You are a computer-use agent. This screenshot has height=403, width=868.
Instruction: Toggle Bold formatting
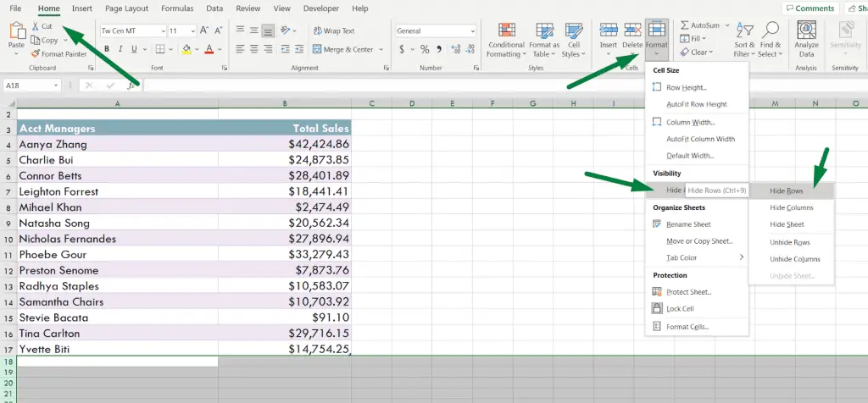pyautogui.click(x=106, y=49)
